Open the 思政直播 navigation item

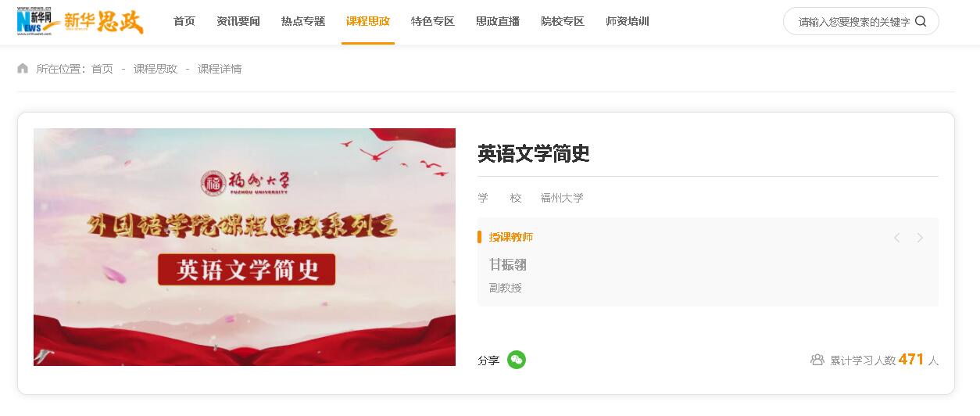click(498, 21)
